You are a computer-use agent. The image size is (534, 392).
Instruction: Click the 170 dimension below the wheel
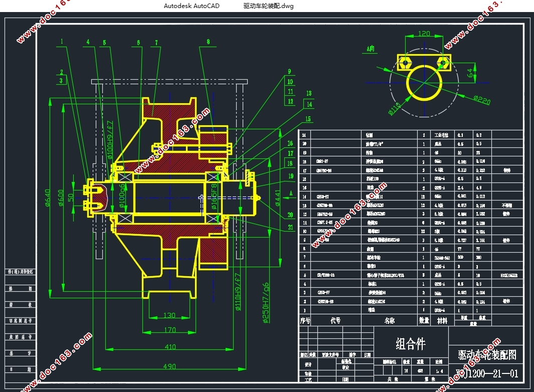pos(170,330)
